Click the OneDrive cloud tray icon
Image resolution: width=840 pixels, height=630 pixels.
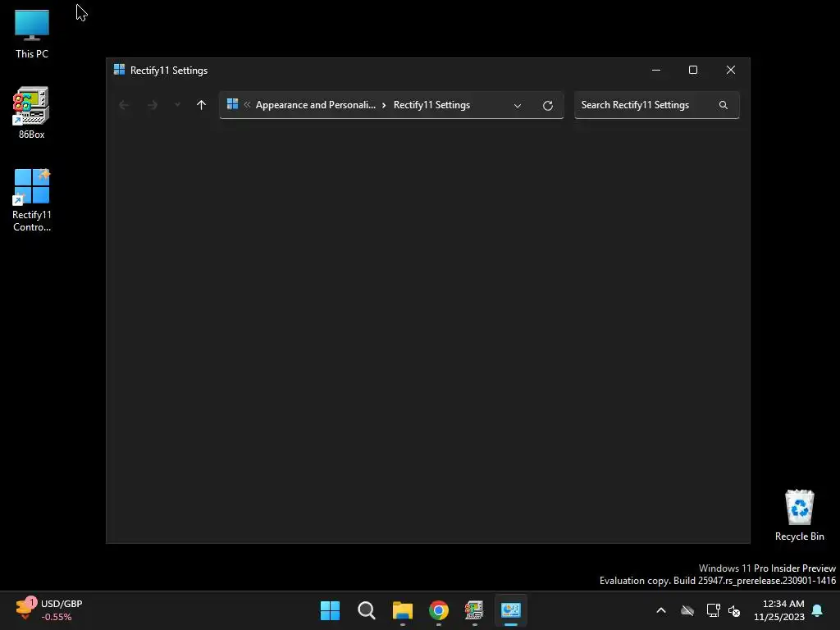pos(687,610)
